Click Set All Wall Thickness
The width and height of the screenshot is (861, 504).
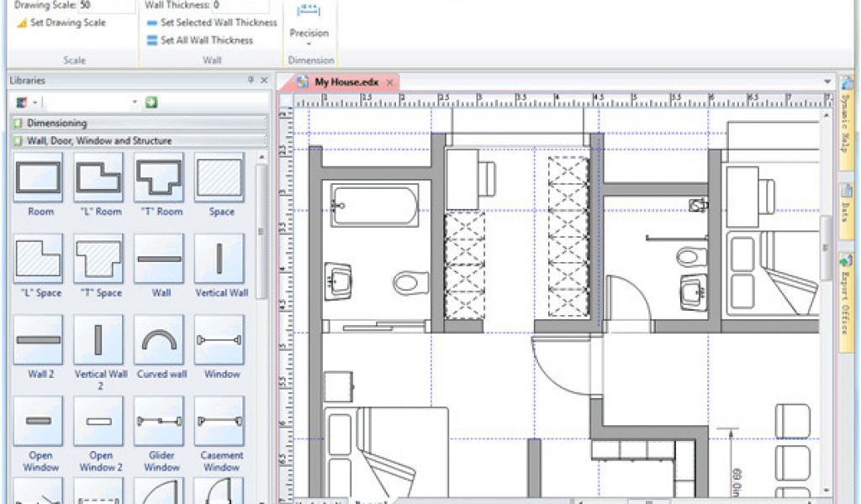tap(206, 39)
